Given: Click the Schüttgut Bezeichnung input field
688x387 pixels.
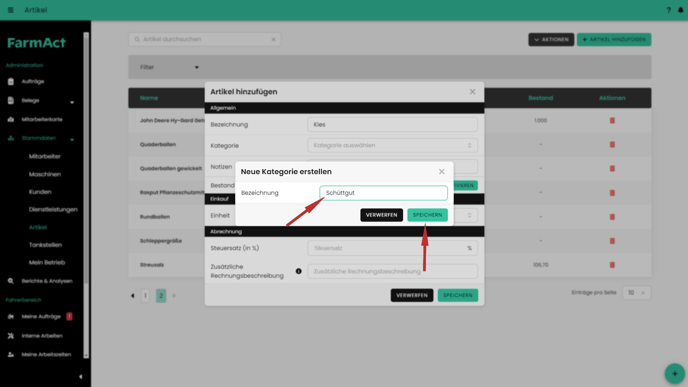Looking at the screenshot, I should tap(383, 193).
